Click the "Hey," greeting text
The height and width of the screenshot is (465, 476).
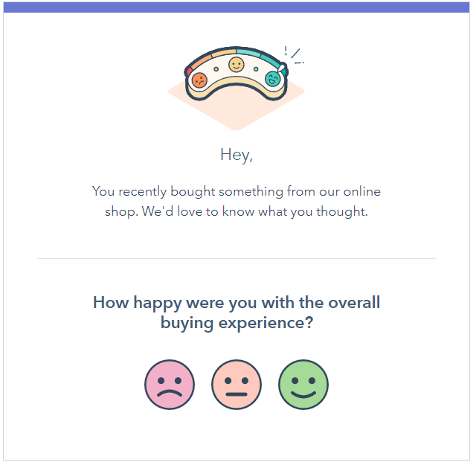pos(237,155)
